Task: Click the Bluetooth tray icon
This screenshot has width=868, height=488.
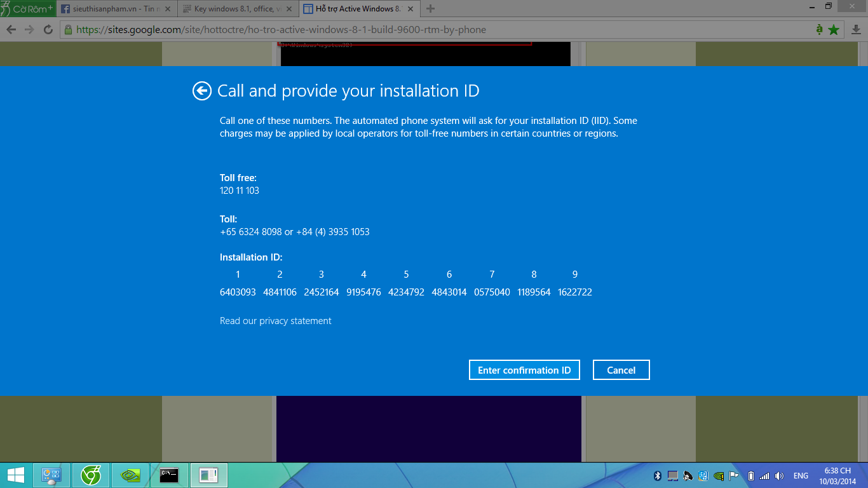Action: [x=658, y=476]
